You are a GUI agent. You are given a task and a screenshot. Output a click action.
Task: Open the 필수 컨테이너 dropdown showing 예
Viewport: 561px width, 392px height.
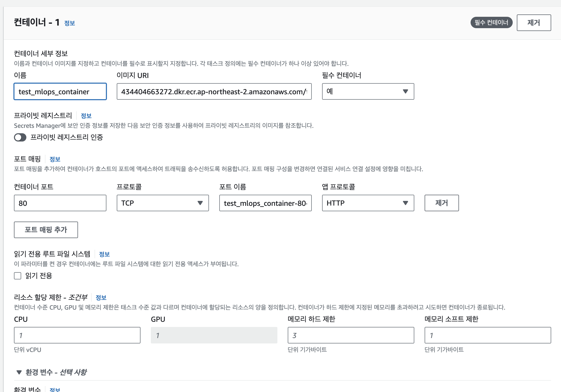(368, 91)
